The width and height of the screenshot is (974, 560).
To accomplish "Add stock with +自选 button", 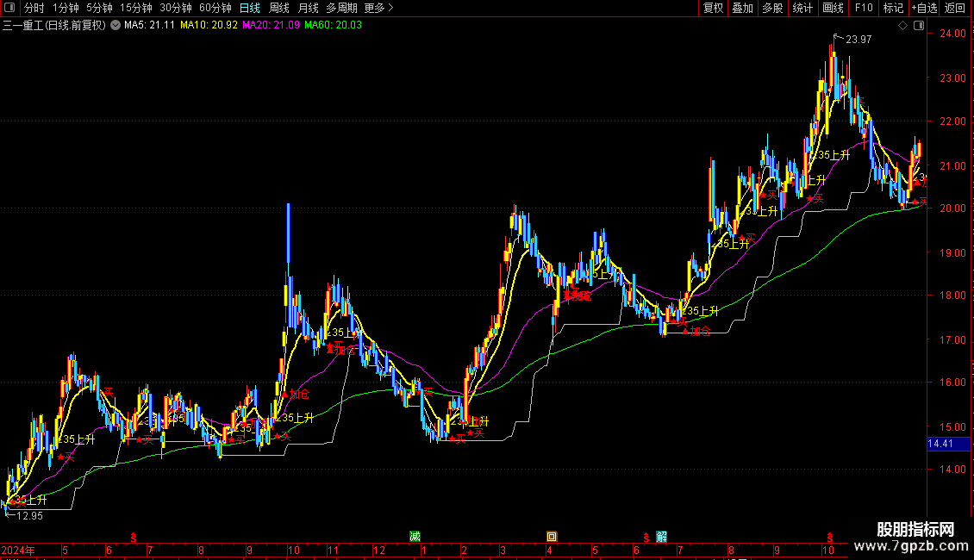I will point(924,8).
